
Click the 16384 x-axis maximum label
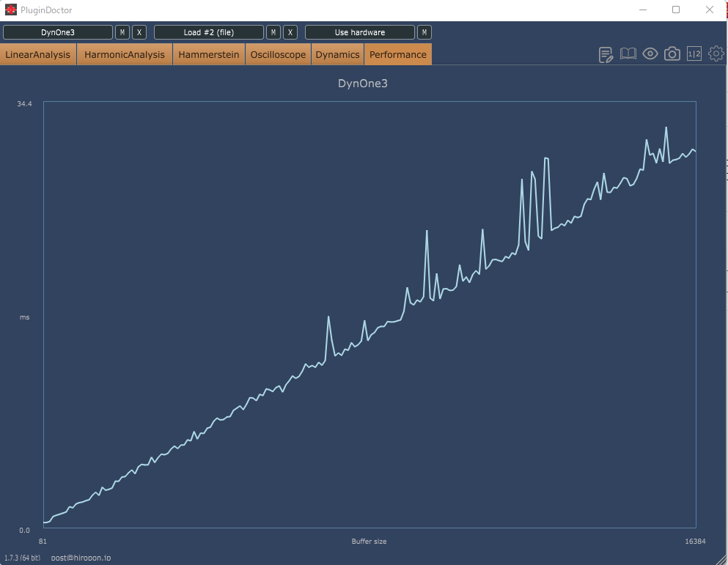[x=696, y=542]
